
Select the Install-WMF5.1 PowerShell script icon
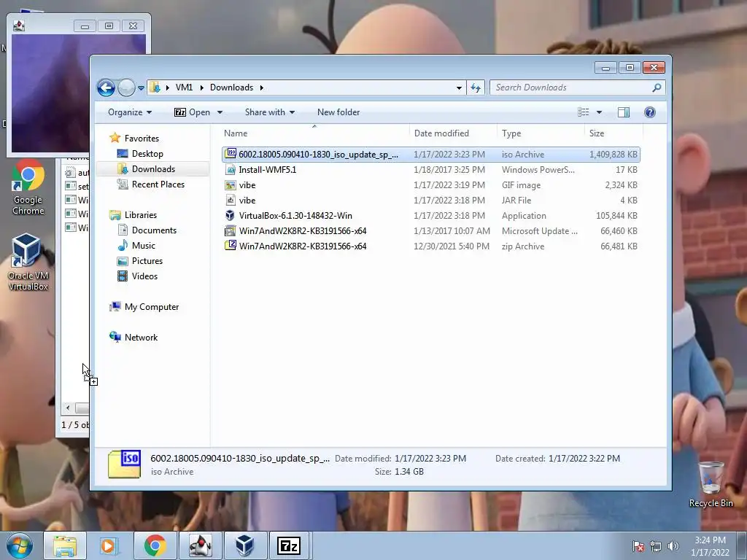(231, 169)
